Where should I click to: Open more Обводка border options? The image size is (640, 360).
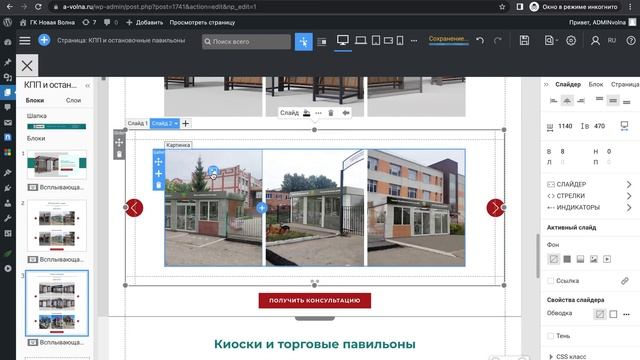(x=627, y=314)
